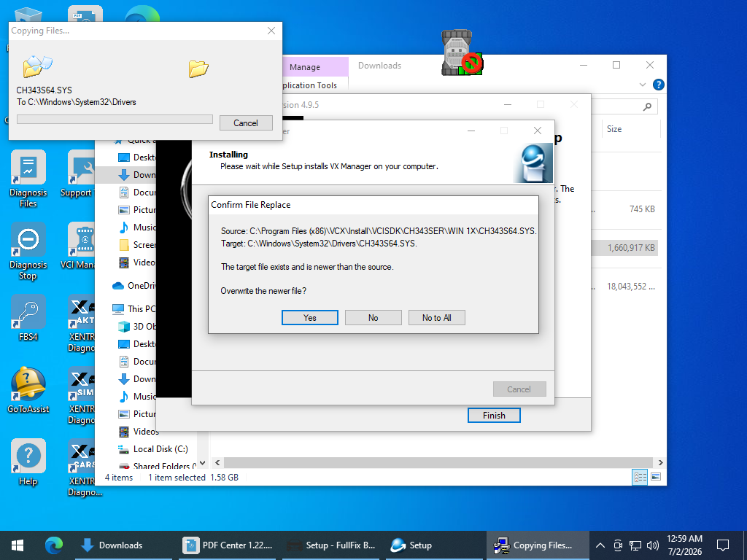Open the notification center icon
The height and width of the screenshot is (560, 747).
723,545
